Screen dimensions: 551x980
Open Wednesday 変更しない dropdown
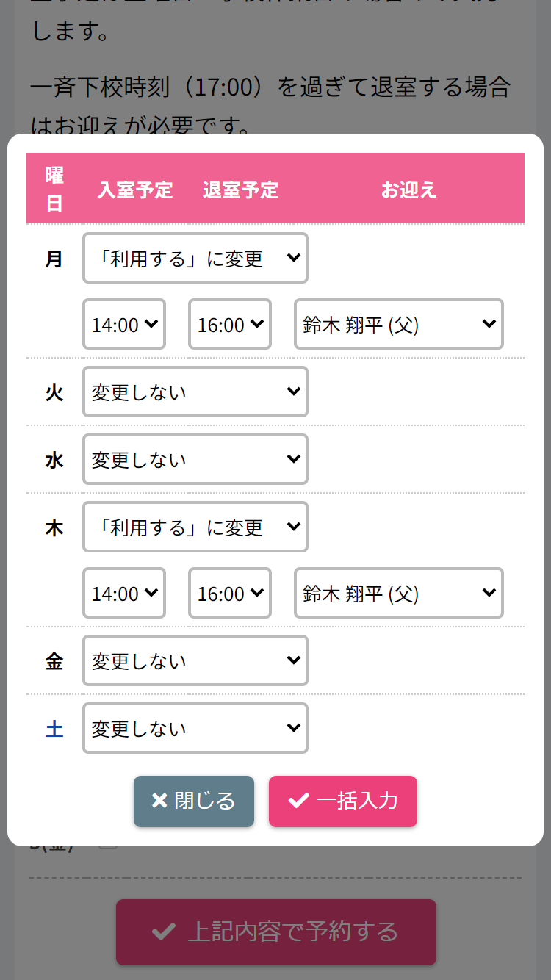coord(195,459)
